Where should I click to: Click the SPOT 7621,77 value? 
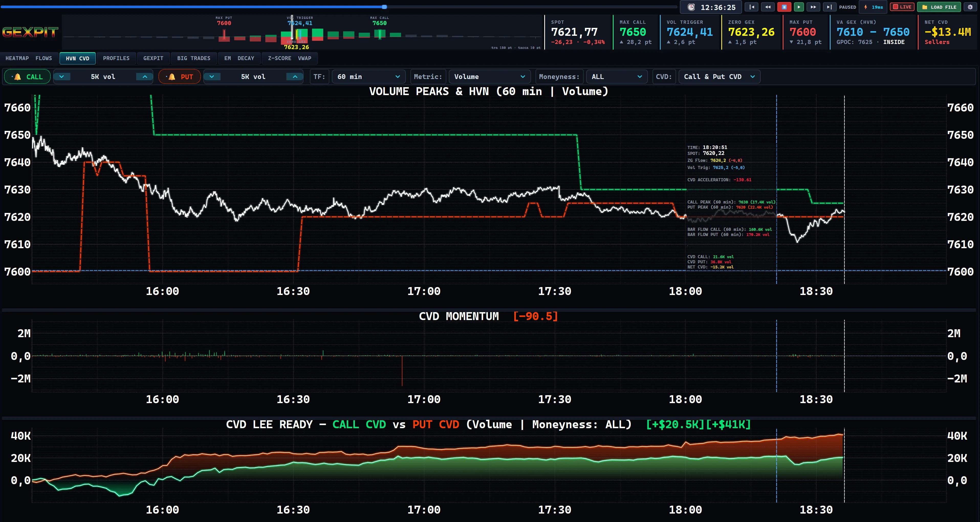pos(574,32)
